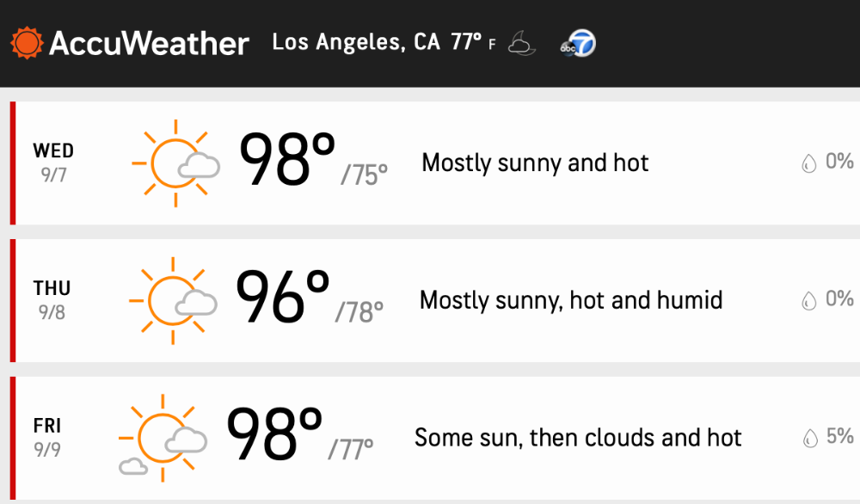Click the raindrop icon on Wednesday's row

pyautogui.click(x=809, y=163)
